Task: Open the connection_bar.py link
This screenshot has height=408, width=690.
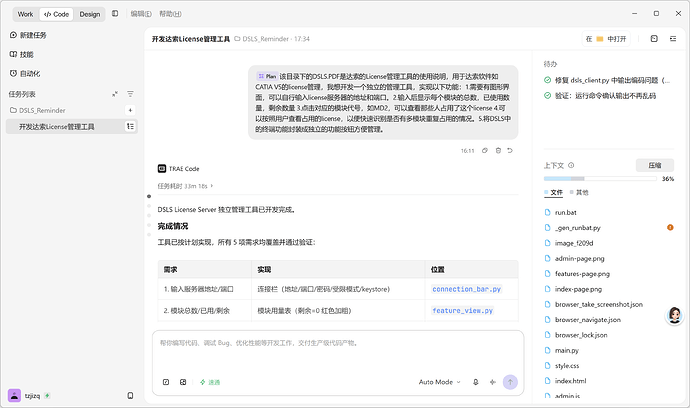Action: (x=466, y=289)
